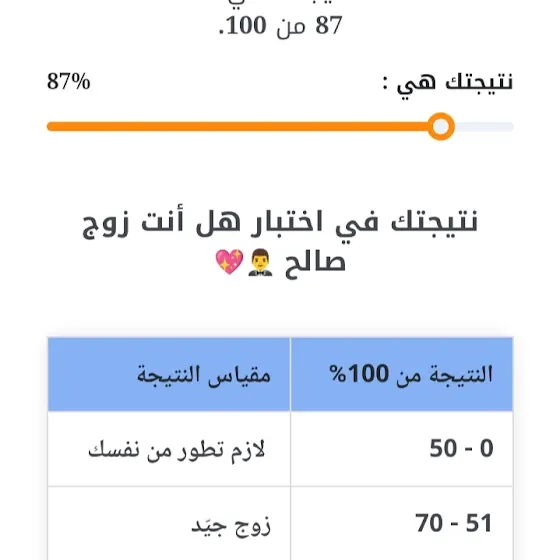Image resolution: width=560 pixels, height=560 pixels.
Task: Click the unfilled gray end of the progress bar
Action: pyautogui.click(x=484, y=126)
